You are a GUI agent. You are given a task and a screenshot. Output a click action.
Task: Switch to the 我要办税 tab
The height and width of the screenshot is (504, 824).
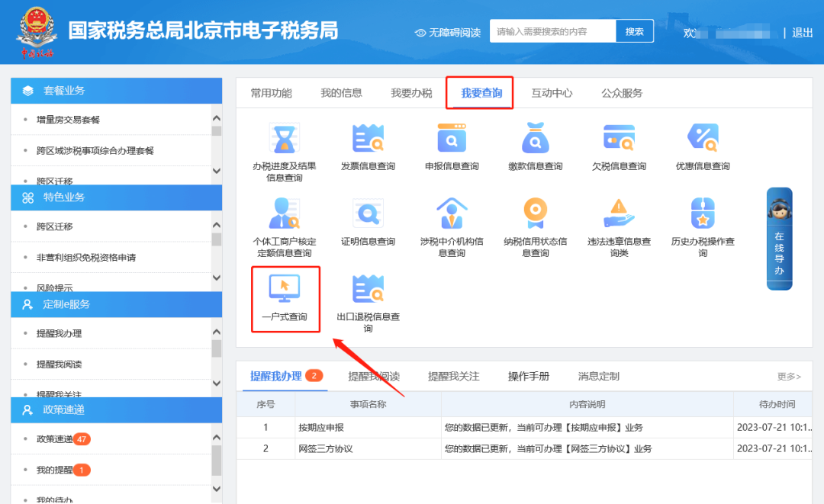[411, 93]
